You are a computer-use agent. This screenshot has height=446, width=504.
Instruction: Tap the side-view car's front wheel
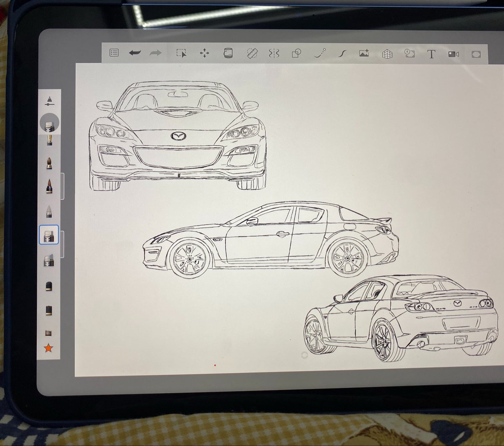pos(190,258)
